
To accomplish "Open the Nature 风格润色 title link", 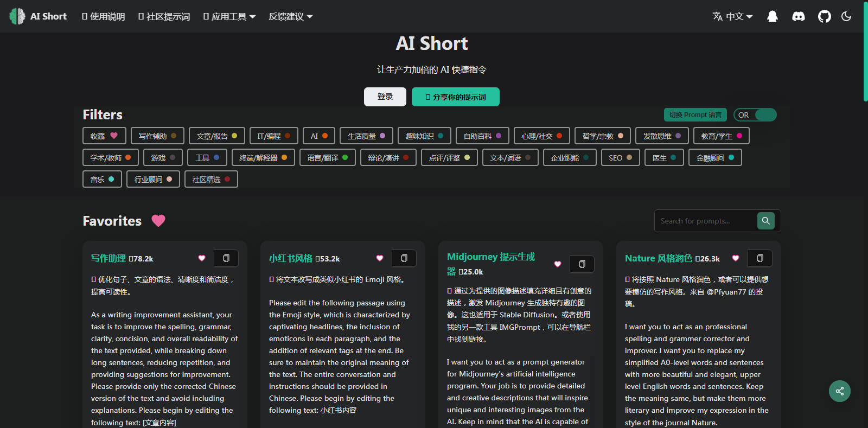I will pos(658,258).
